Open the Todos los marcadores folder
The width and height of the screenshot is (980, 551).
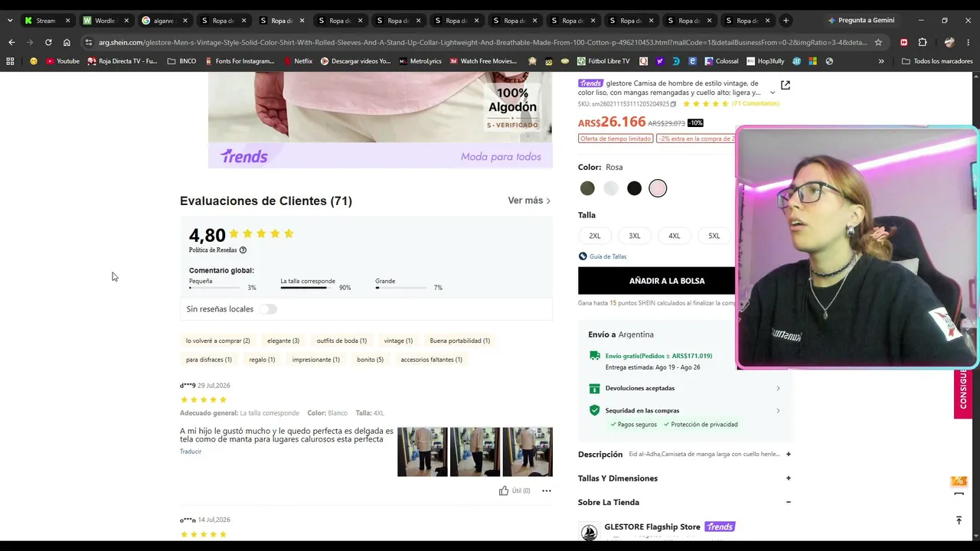click(937, 61)
